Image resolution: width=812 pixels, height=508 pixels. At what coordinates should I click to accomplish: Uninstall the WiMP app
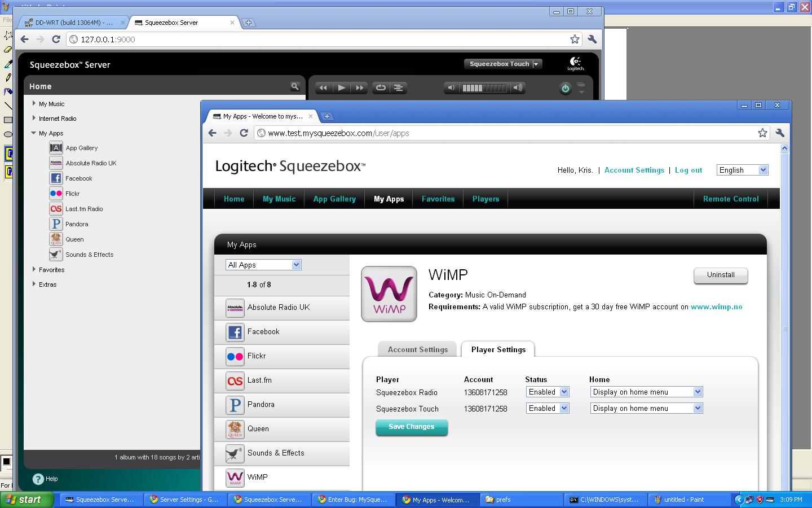(721, 275)
